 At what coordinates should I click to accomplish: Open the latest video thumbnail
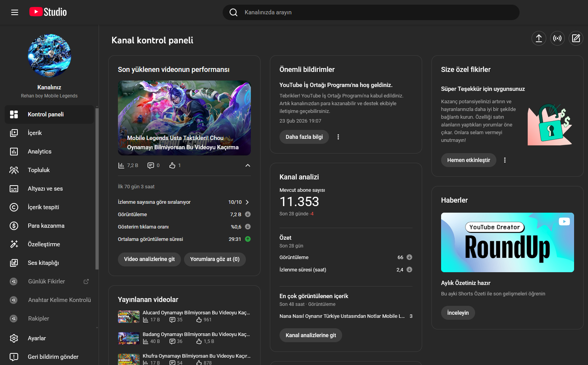pyautogui.click(x=184, y=118)
